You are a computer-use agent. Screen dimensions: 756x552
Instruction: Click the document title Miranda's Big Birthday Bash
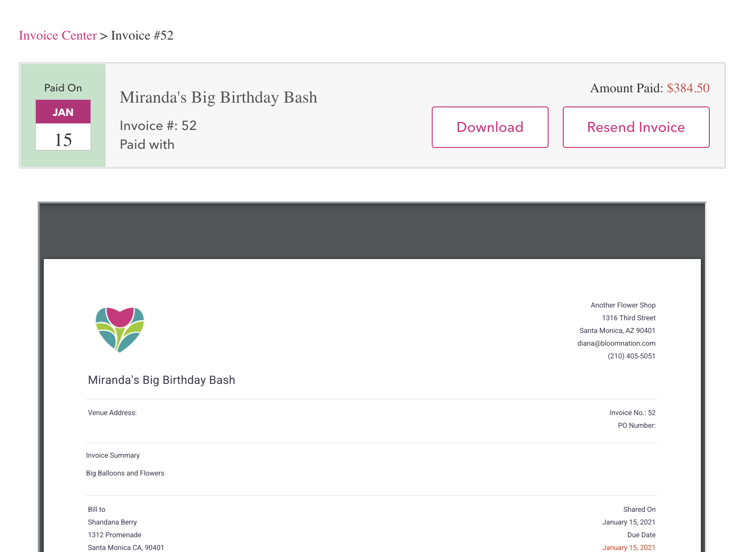click(162, 380)
